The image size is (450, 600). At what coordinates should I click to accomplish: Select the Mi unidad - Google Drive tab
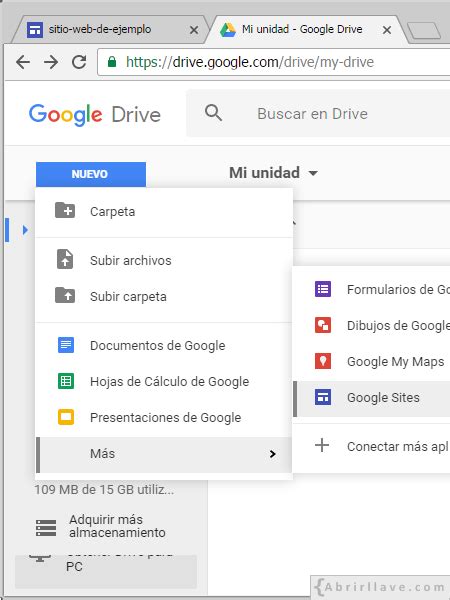[x=306, y=29]
